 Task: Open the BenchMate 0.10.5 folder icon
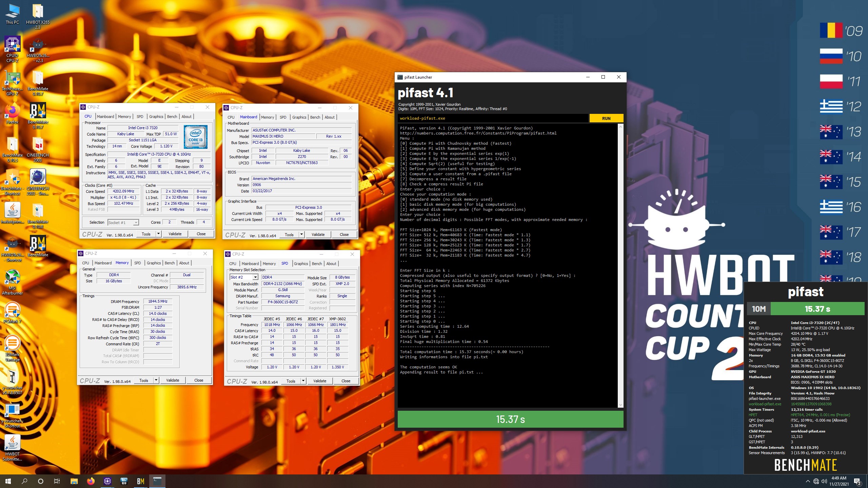pos(13,149)
